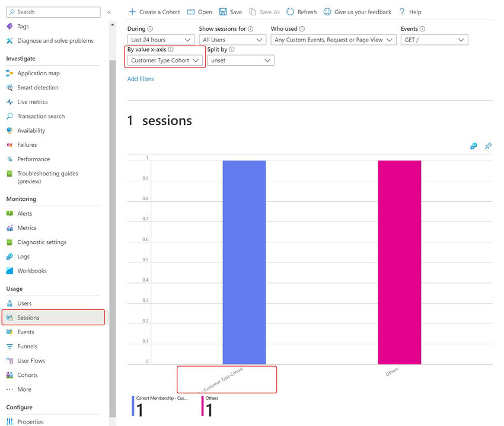Click the Properties icon under Configure

point(9,421)
